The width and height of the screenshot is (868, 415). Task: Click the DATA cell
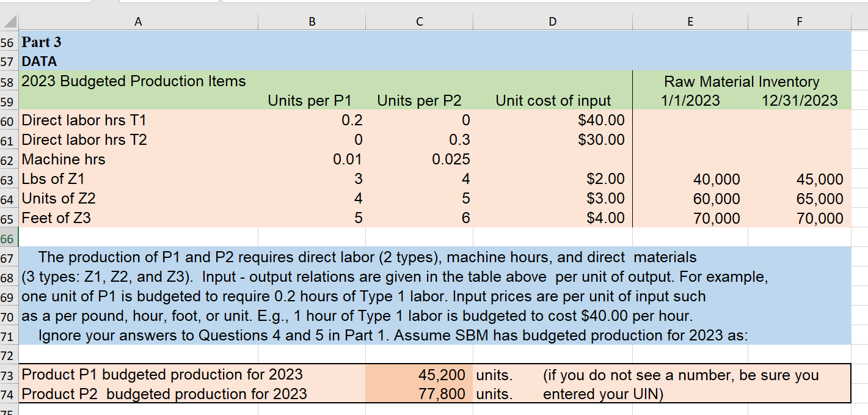(x=37, y=61)
